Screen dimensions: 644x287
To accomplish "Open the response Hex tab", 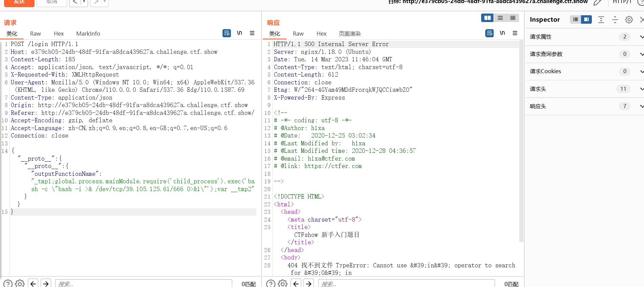I will coord(321,34).
